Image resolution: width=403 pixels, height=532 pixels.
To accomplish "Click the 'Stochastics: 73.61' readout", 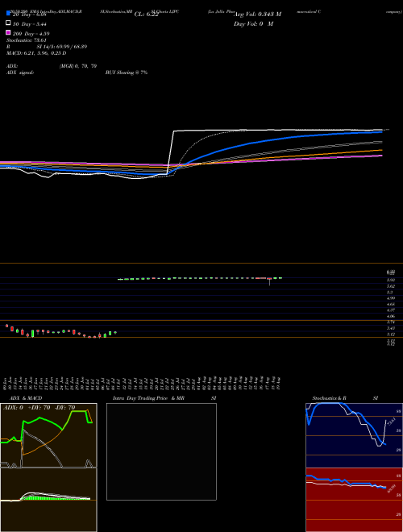I will click(x=27, y=40).
